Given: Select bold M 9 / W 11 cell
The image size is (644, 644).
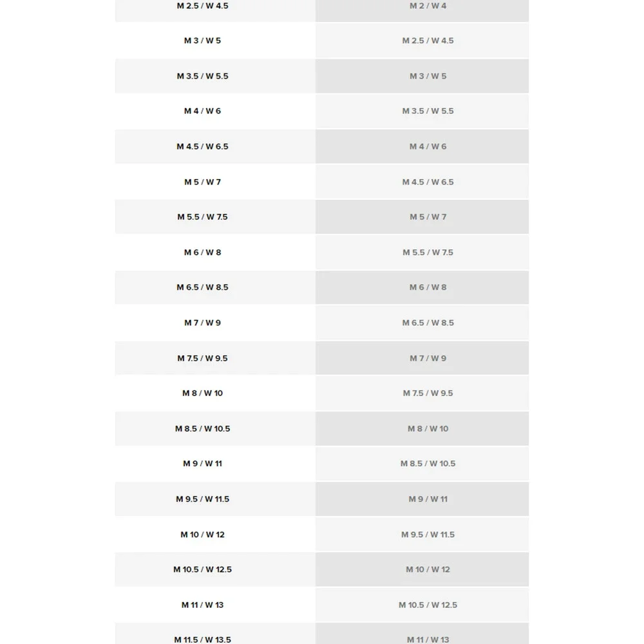Looking at the screenshot, I should tap(202, 463).
